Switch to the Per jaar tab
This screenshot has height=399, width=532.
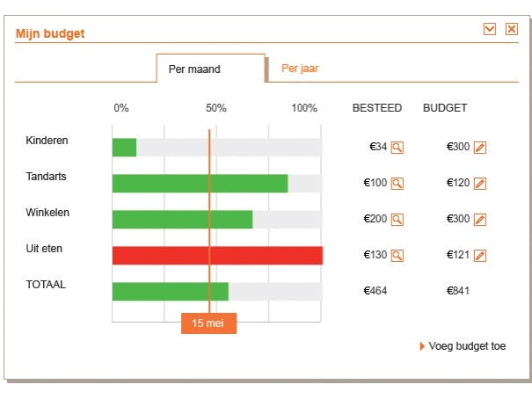[300, 68]
